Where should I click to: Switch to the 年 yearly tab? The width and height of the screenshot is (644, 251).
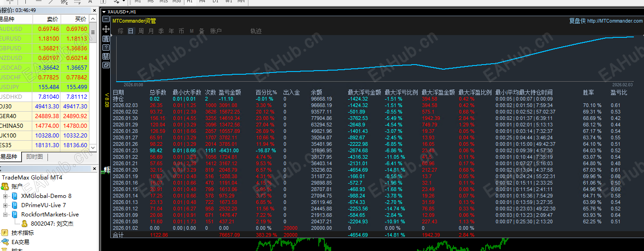(x=171, y=31)
